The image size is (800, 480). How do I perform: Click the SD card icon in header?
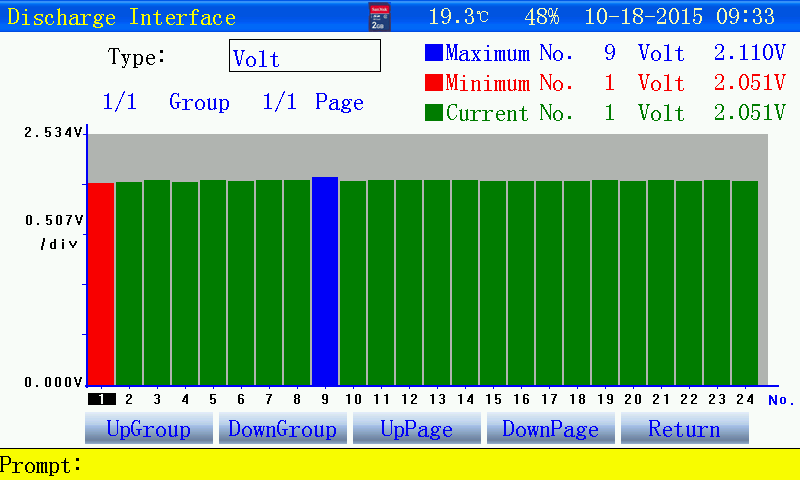click(x=379, y=17)
